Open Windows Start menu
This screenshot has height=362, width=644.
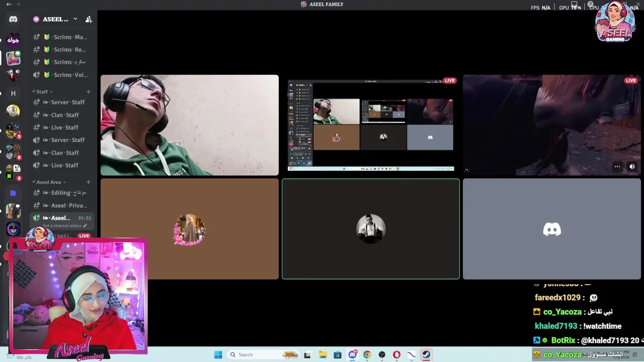pos(218,355)
